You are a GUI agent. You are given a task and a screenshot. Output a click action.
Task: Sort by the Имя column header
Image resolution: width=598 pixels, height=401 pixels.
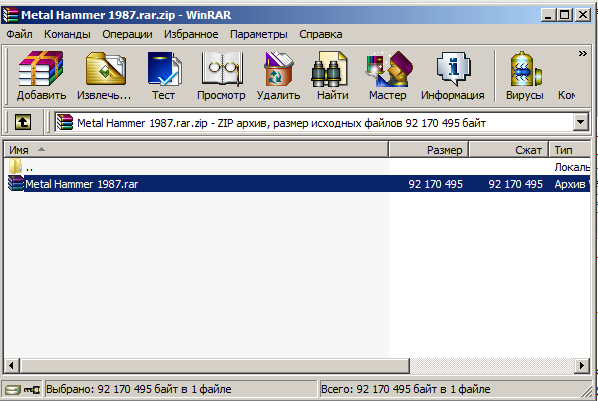point(196,150)
